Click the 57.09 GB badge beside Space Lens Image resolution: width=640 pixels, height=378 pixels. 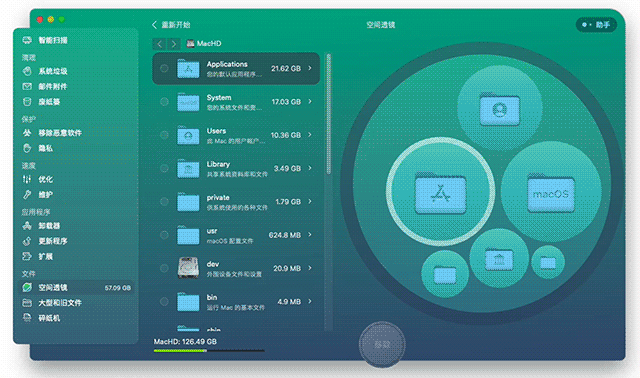[x=118, y=288]
